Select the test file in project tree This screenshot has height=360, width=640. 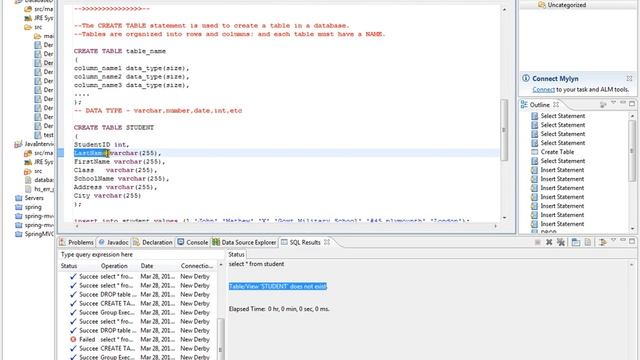[48, 135]
